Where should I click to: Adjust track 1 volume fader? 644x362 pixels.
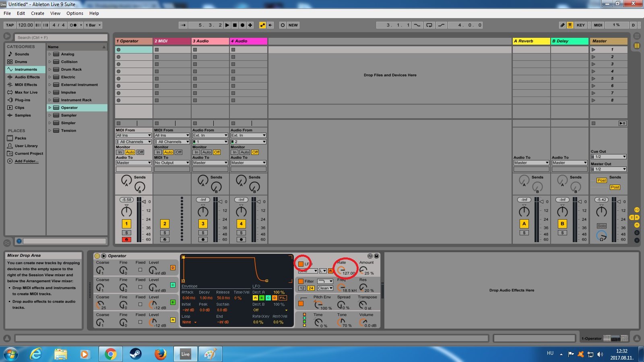[144, 202]
